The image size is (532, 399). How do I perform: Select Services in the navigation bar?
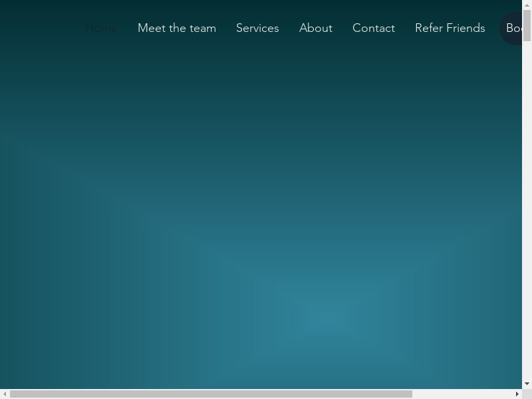click(257, 28)
